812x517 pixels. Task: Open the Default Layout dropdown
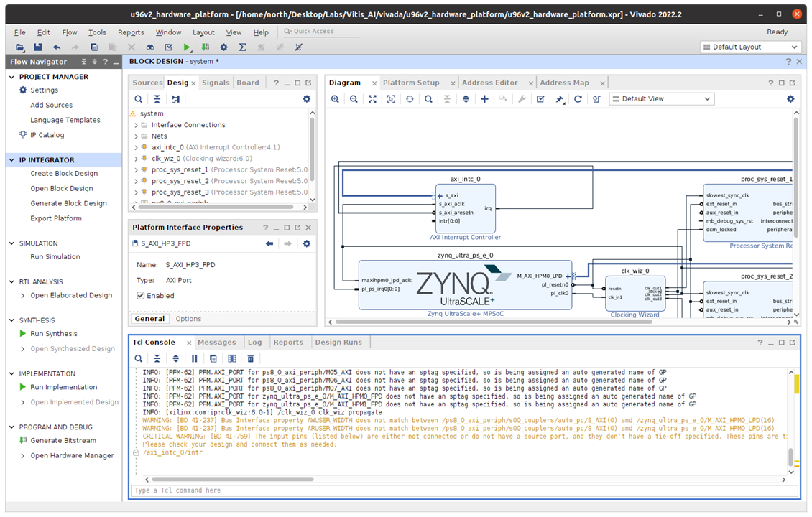pyautogui.click(x=750, y=47)
